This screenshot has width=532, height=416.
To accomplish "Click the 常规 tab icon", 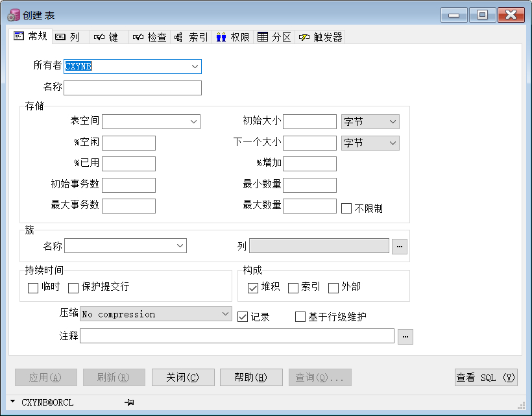I will [x=19, y=36].
